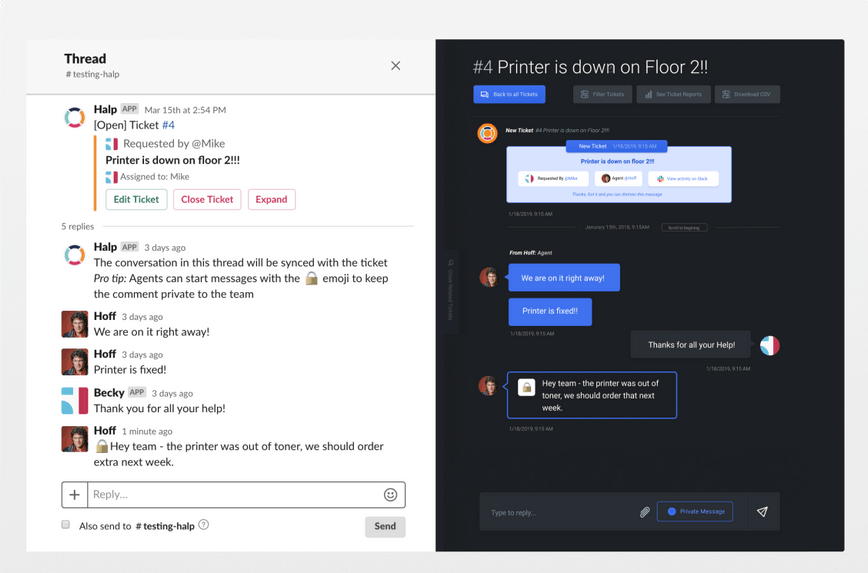Click the Back to all Tickets button
Screen dimensions: 868x573
(x=509, y=94)
